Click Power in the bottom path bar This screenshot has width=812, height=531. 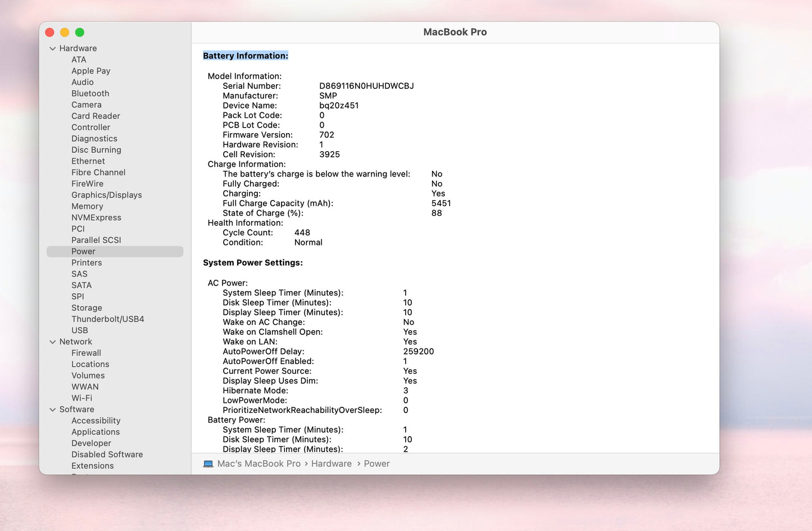click(376, 464)
